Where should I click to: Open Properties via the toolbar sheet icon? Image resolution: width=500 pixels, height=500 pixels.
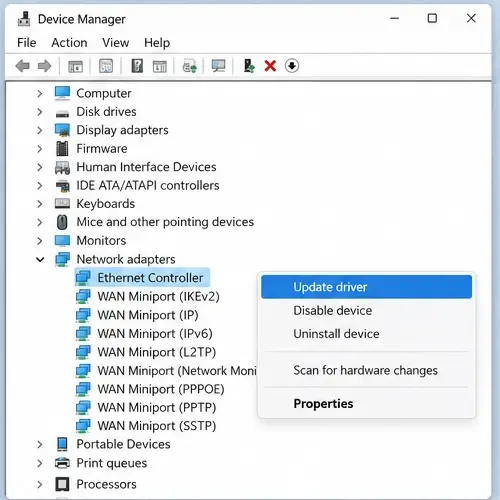click(x=106, y=66)
